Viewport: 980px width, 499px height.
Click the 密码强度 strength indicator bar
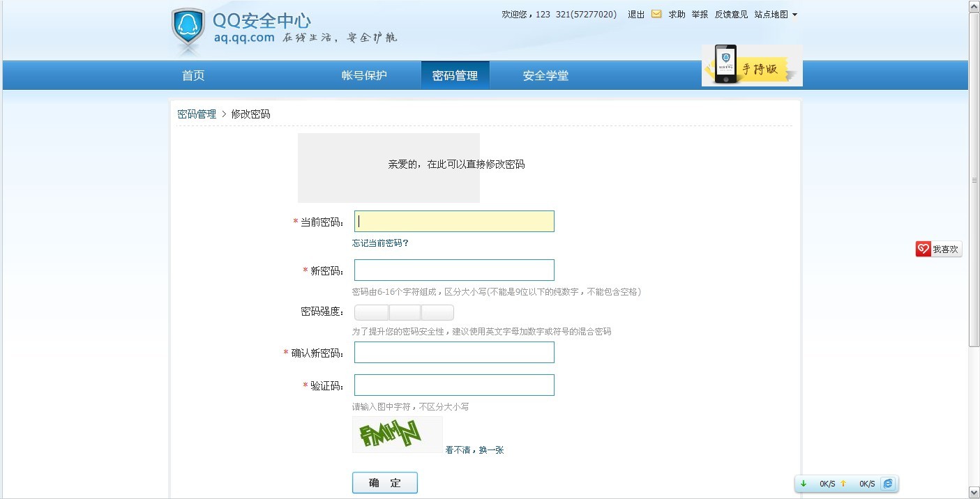(404, 312)
